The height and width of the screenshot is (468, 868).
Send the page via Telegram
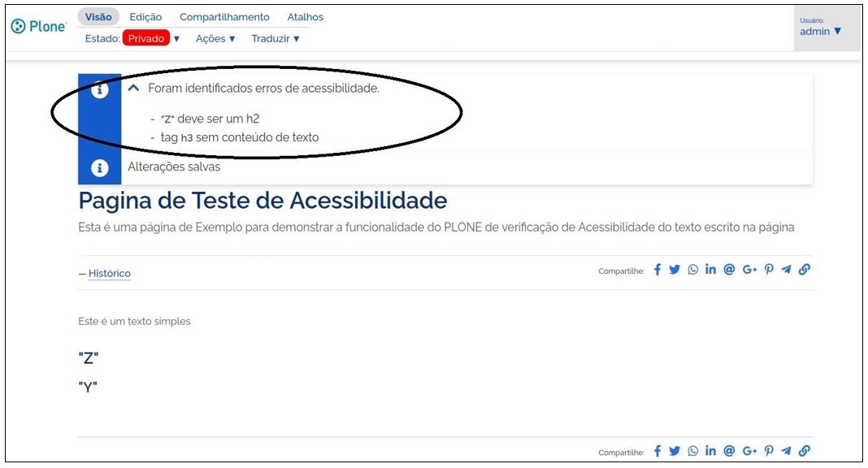(x=787, y=269)
